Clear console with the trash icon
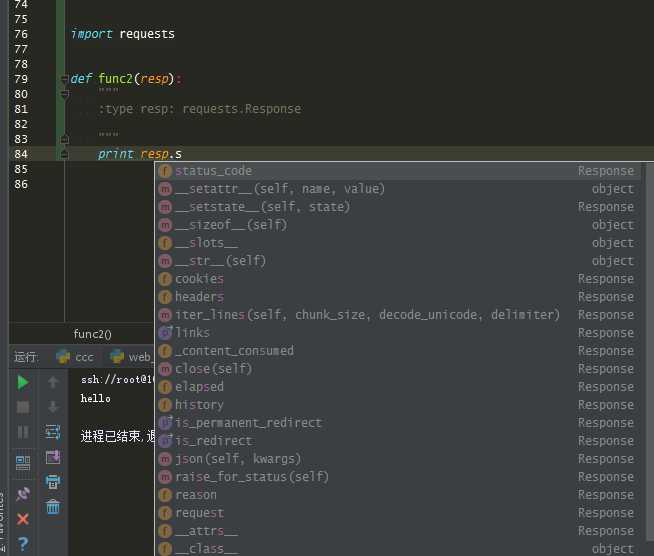This screenshot has height=556, width=654. (54, 507)
